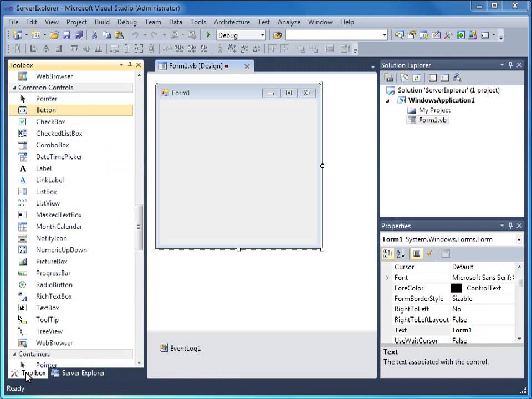
Task: Collapse the Common Controls toolbox group
Action: [x=14, y=88]
